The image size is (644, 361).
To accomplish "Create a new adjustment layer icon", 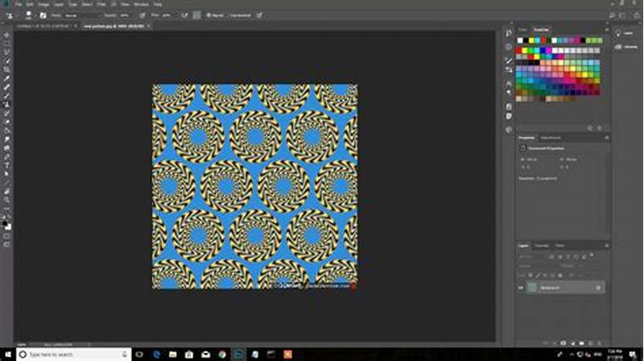I will point(572,343).
